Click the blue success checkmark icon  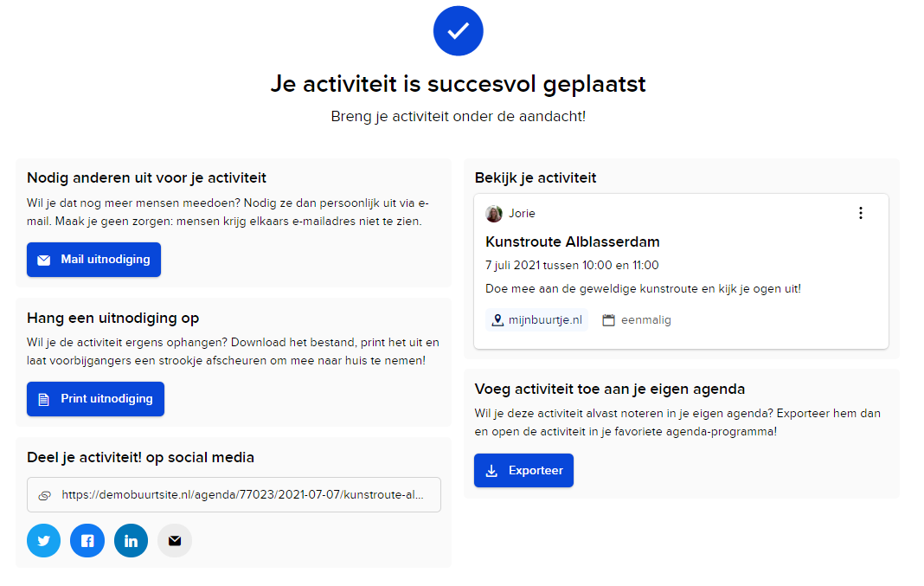coord(459,30)
